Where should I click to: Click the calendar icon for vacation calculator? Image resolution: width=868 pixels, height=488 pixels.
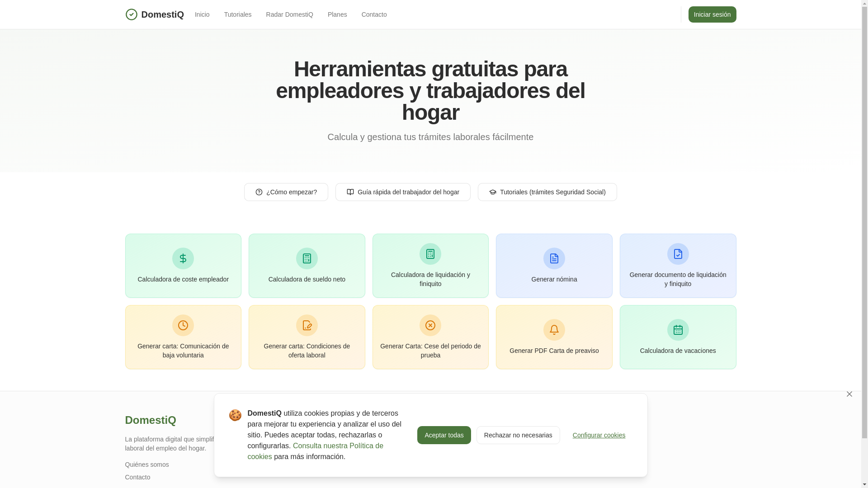click(678, 330)
